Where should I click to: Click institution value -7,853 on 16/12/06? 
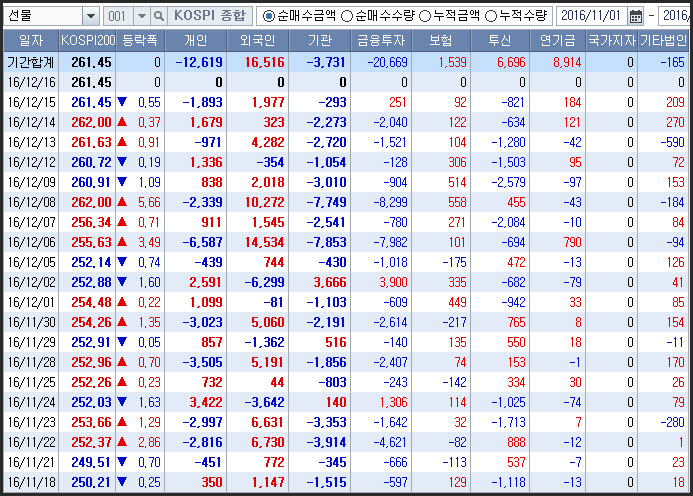point(326,242)
